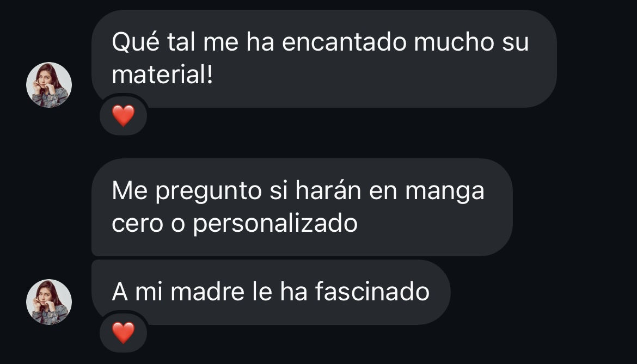Click the word 'tal' in the top message
This screenshot has width=637, height=364.
click(181, 42)
